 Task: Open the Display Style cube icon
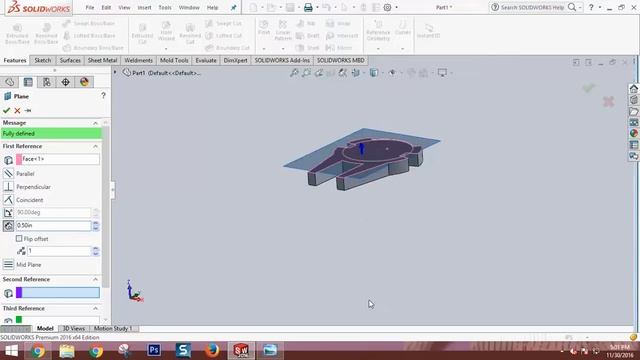click(x=373, y=73)
